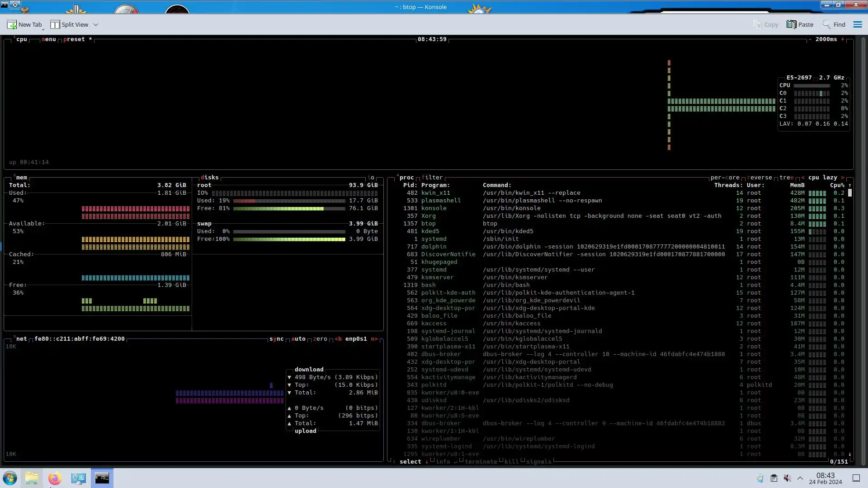This screenshot has width=868, height=488.
Task: Increase update interval with plus sign
Action: click(843, 39)
